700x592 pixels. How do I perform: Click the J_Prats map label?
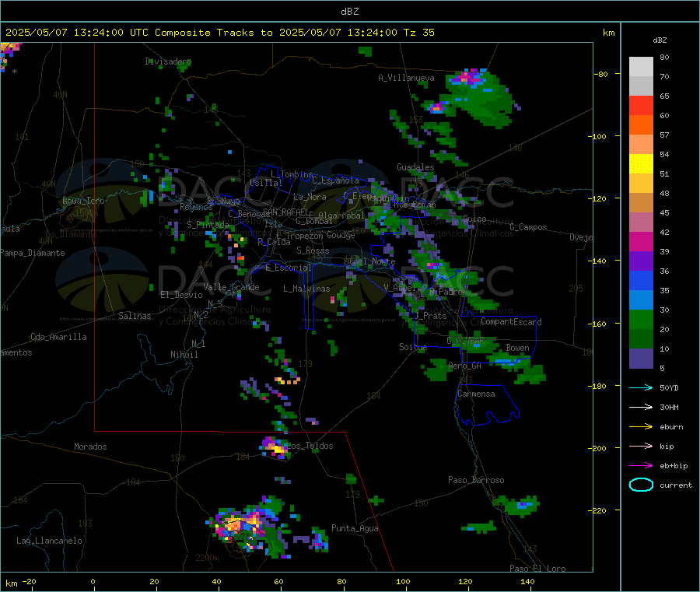[430, 316]
